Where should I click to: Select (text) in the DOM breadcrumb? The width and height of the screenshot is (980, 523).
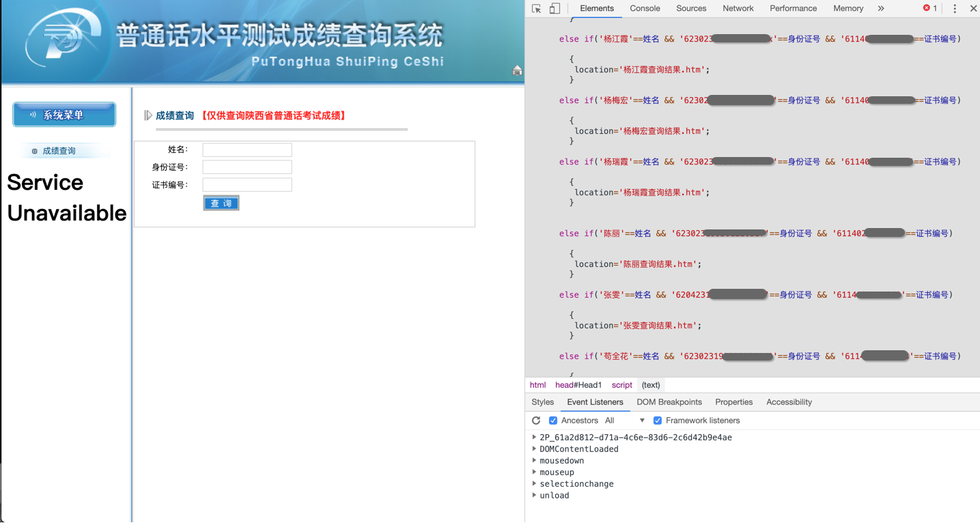point(651,385)
